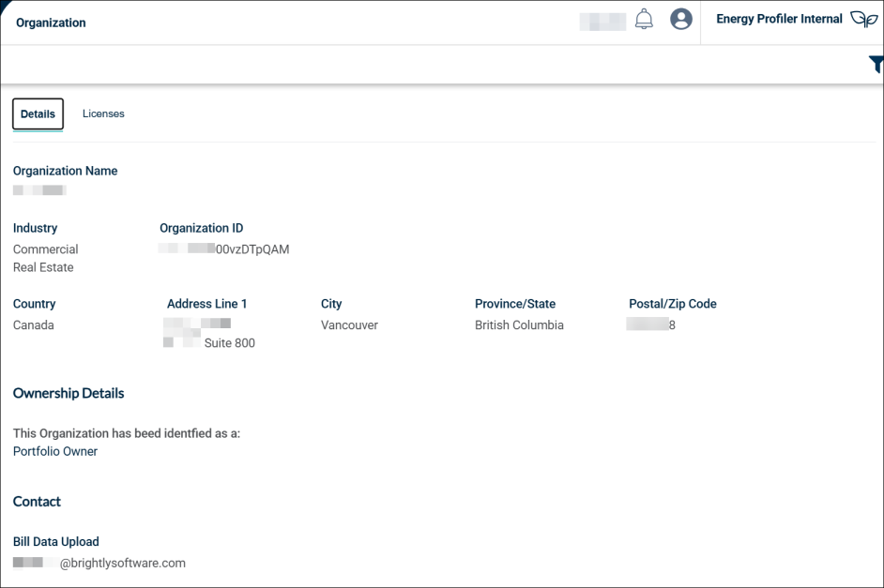The image size is (884, 588).
Task: Access account options via the avatar
Action: point(681,18)
